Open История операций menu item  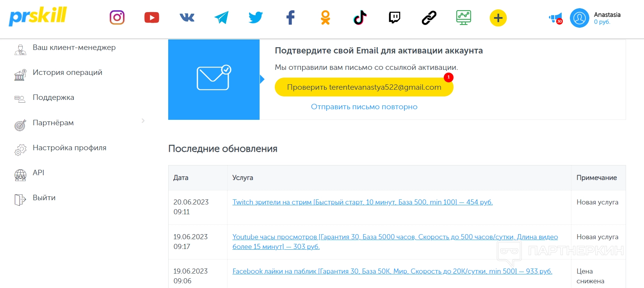(x=68, y=72)
